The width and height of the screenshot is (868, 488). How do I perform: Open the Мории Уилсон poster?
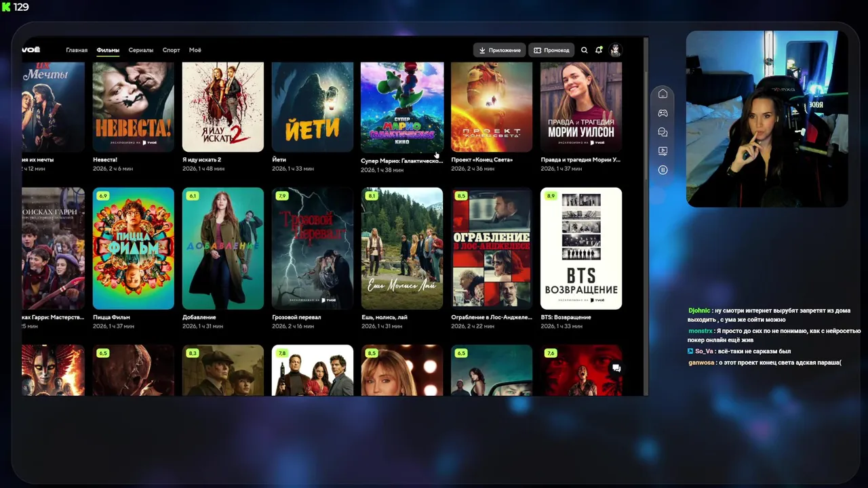coord(581,107)
